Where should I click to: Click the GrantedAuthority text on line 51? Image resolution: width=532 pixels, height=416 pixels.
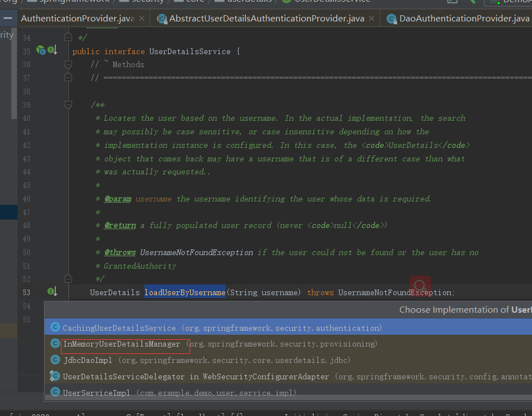(x=140, y=266)
